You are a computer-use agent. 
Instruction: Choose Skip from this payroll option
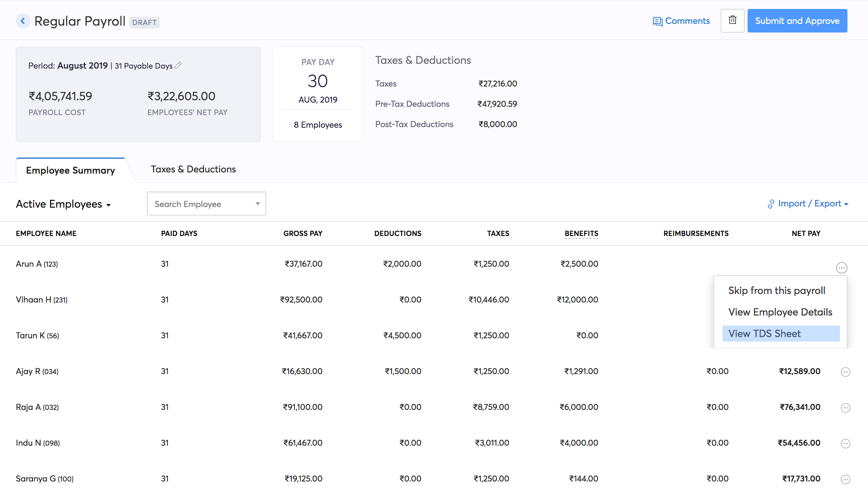[777, 290]
